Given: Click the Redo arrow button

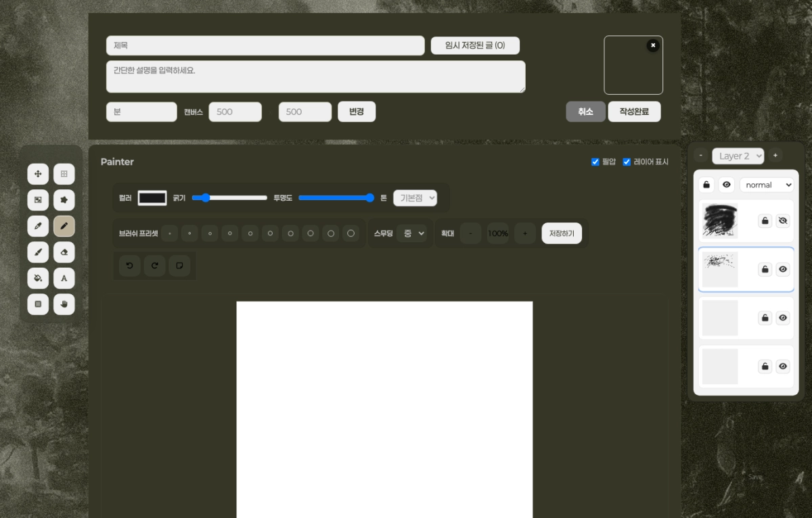Looking at the screenshot, I should [x=154, y=266].
